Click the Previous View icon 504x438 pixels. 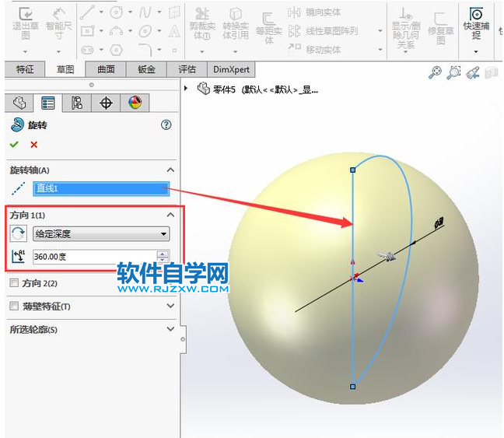pos(473,72)
